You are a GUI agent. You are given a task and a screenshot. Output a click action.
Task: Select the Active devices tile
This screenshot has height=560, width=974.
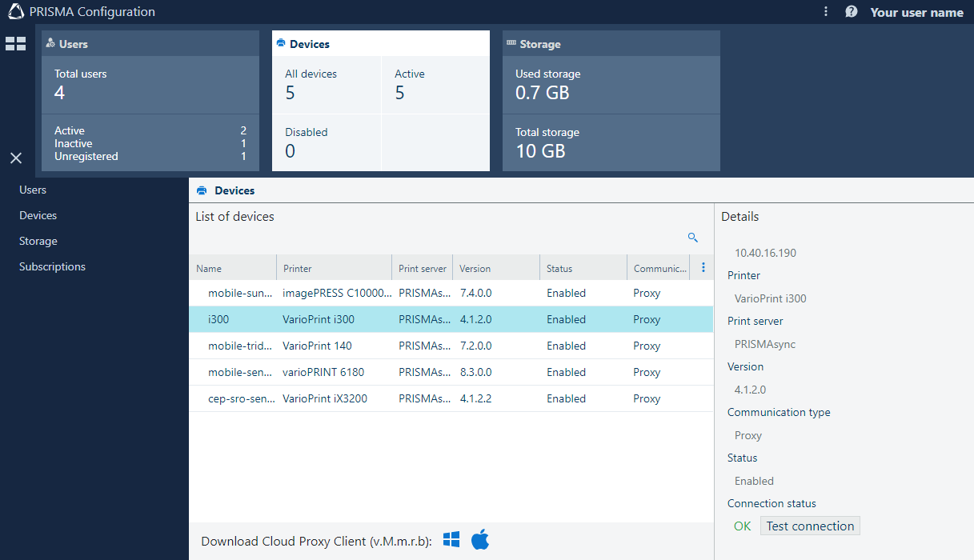pos(435,85)
